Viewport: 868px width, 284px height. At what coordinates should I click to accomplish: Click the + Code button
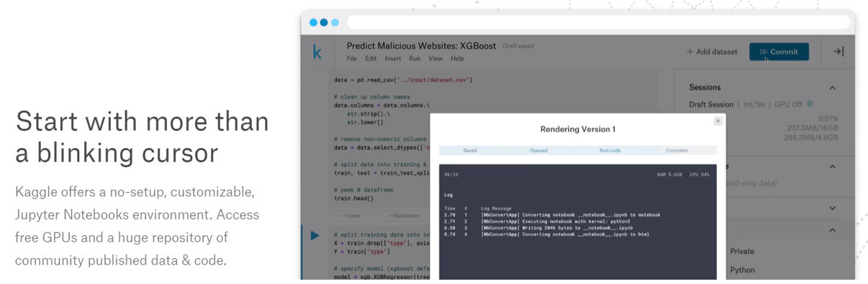(x=351, y=215)
